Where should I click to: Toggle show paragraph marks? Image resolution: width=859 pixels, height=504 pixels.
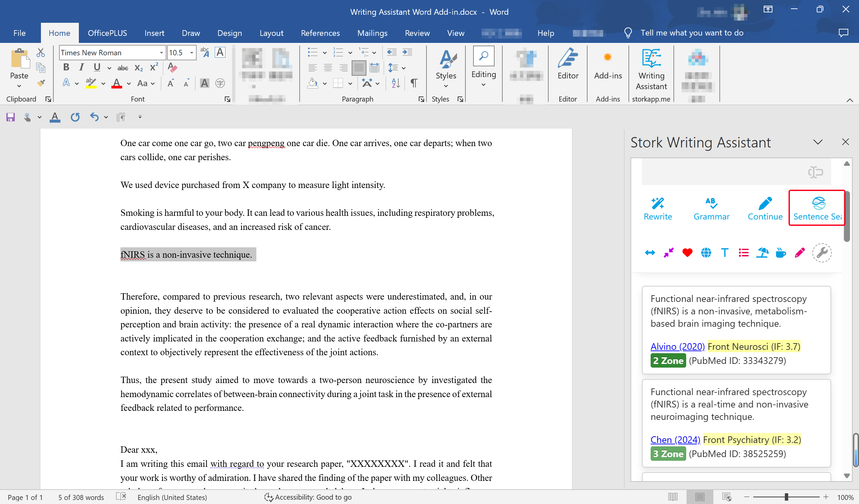click(413, 83)
